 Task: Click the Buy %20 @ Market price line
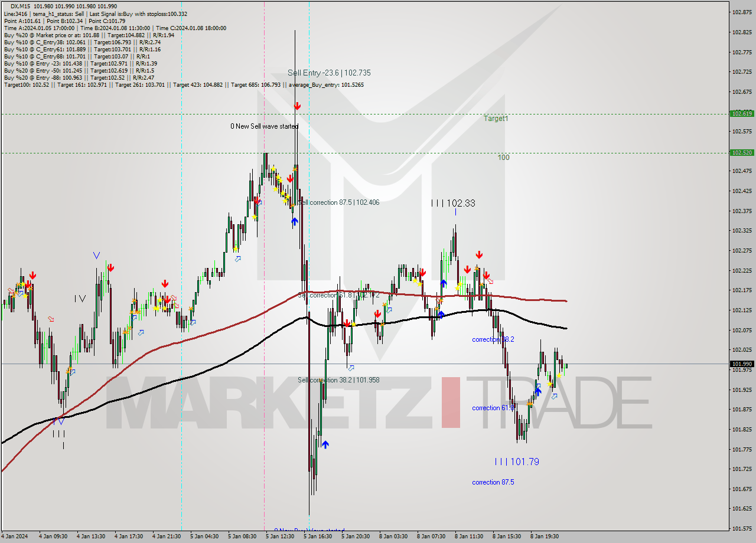(x=89, y=35)
